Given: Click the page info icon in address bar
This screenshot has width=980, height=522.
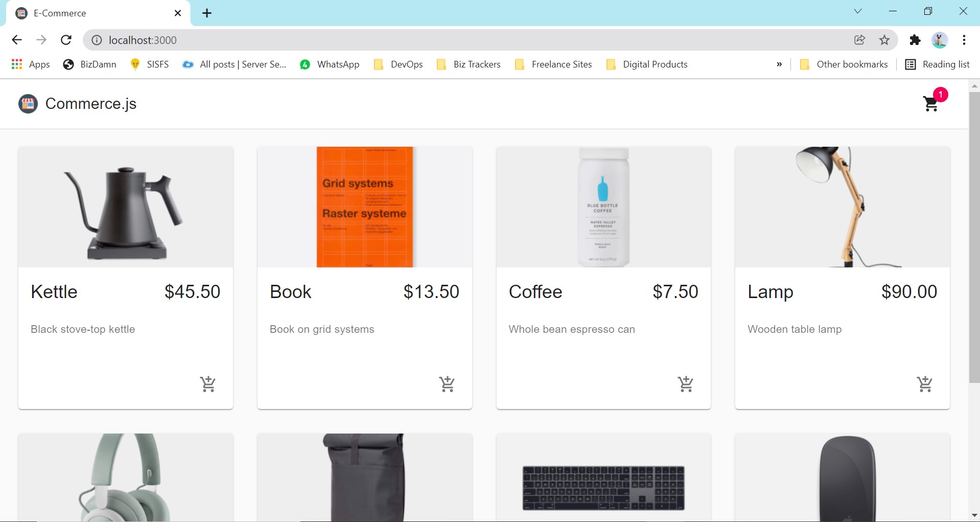Looking at the screenshot, I should (97, 40).
